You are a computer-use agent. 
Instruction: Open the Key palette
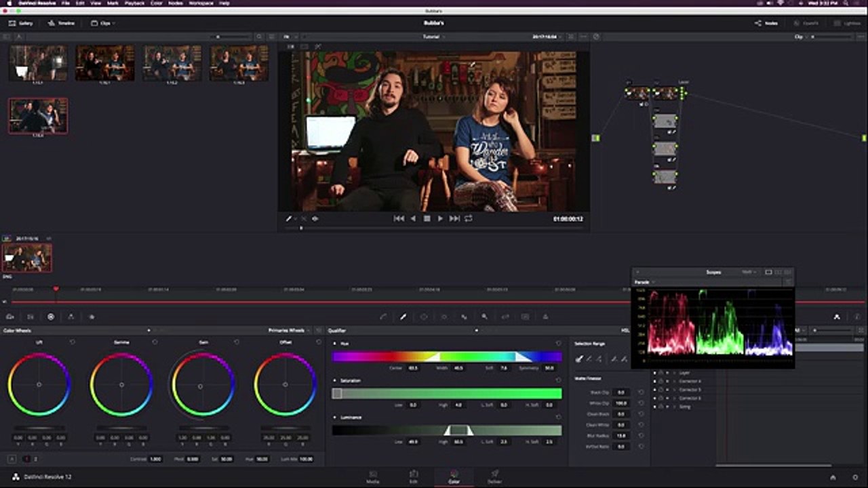click(484, 317)
